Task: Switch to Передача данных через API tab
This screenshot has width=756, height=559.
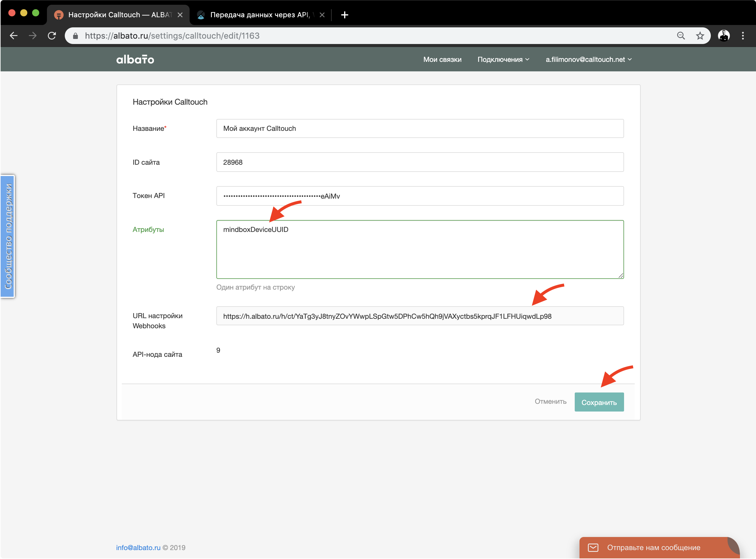Action: pyautogui.click(x=260, y=15)
